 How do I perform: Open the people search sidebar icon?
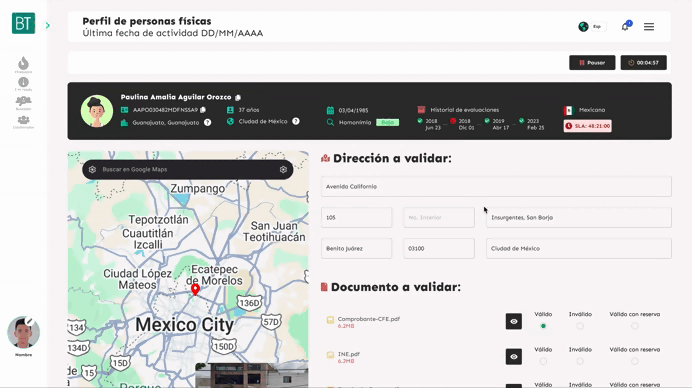[23, 101]
